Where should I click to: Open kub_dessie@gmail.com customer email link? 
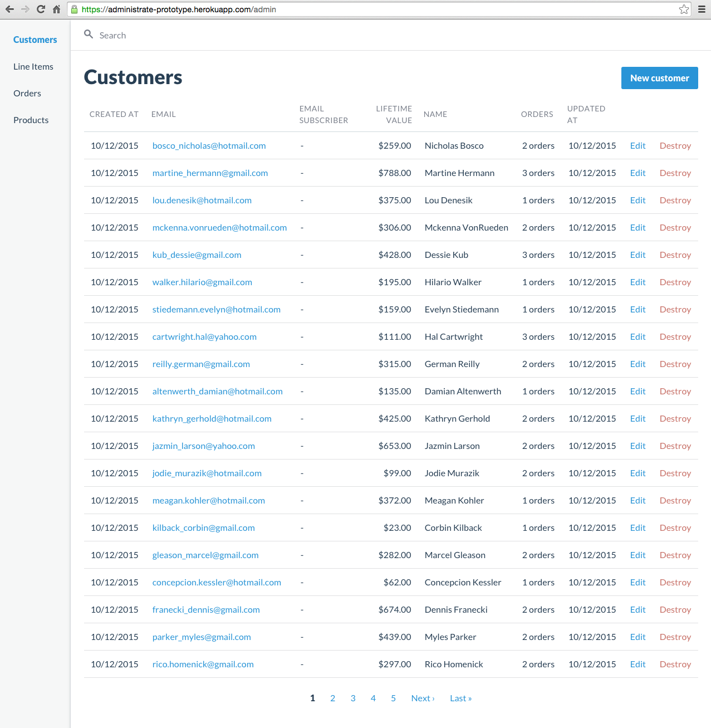click(x=197, y=255)
